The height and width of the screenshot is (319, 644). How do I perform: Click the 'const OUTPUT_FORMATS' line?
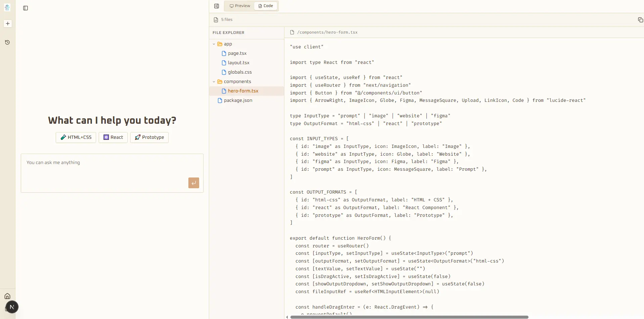(324, 192)
